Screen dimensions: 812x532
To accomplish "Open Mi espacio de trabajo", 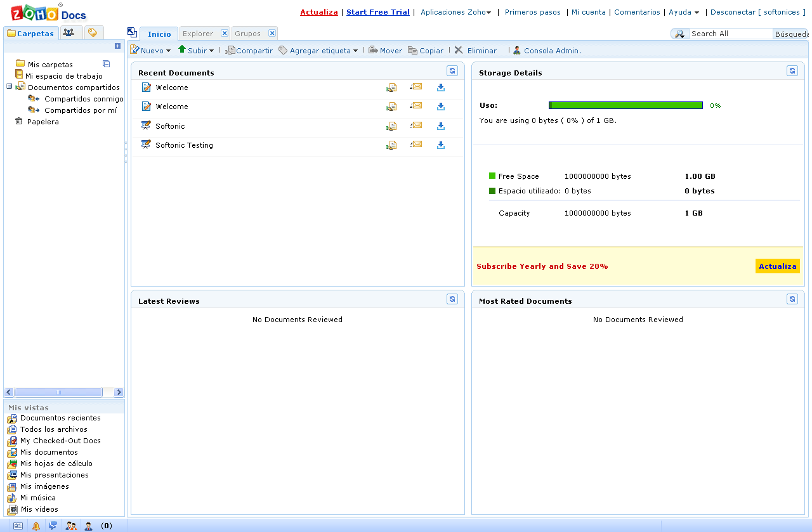I will (x=64, y=76).
